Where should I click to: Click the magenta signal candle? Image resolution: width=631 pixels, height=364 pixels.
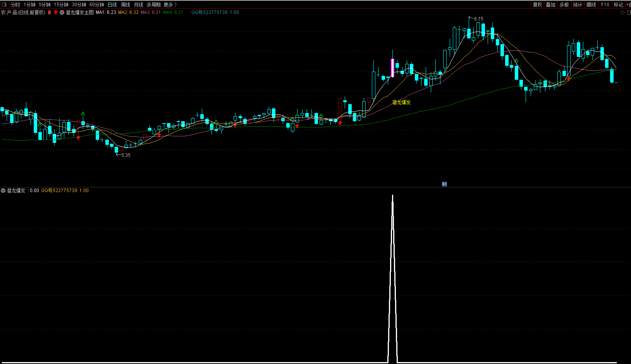[392, 68]
